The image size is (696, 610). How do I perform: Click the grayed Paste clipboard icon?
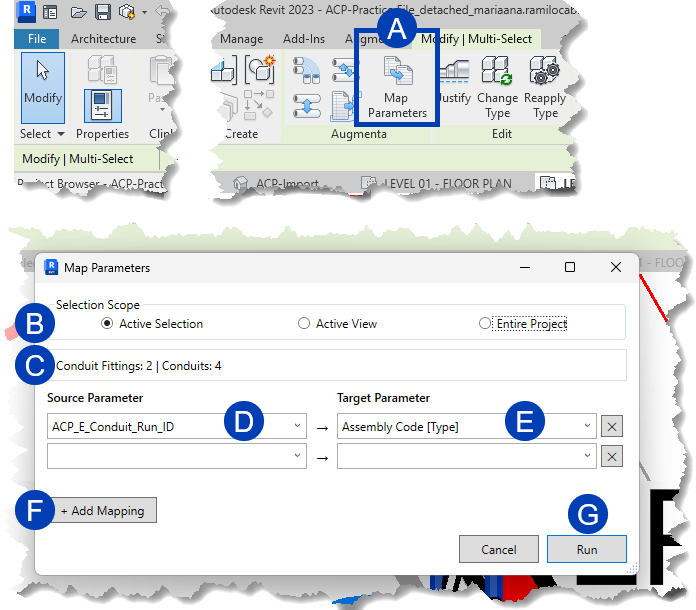point(161,70)
